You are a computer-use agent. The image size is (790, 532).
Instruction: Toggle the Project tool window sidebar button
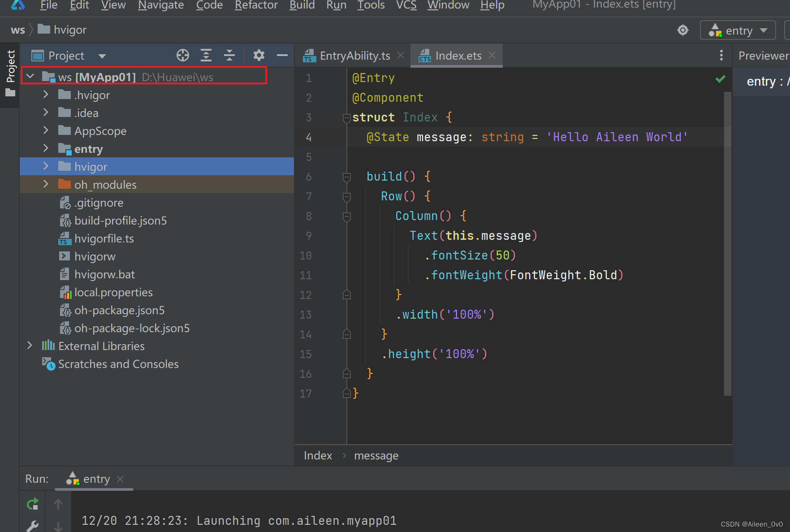(10, 72)
